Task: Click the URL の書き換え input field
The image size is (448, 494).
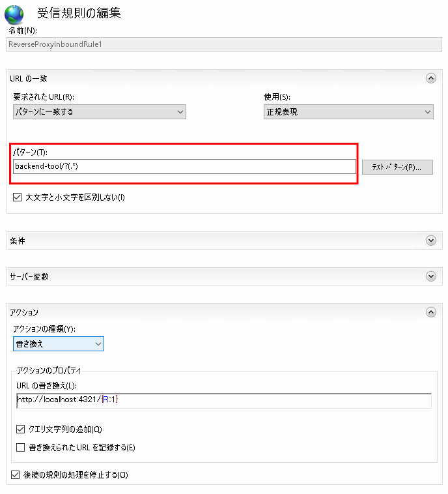Action: pyautogui.click(x=224, y=400)
